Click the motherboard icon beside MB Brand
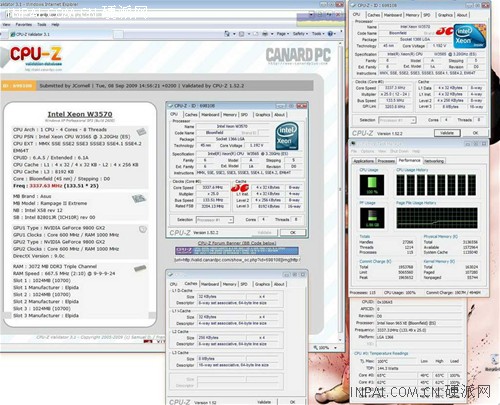The width and height of the screenshot is (500, 405). pyautogui.click(x=139, y=199)
